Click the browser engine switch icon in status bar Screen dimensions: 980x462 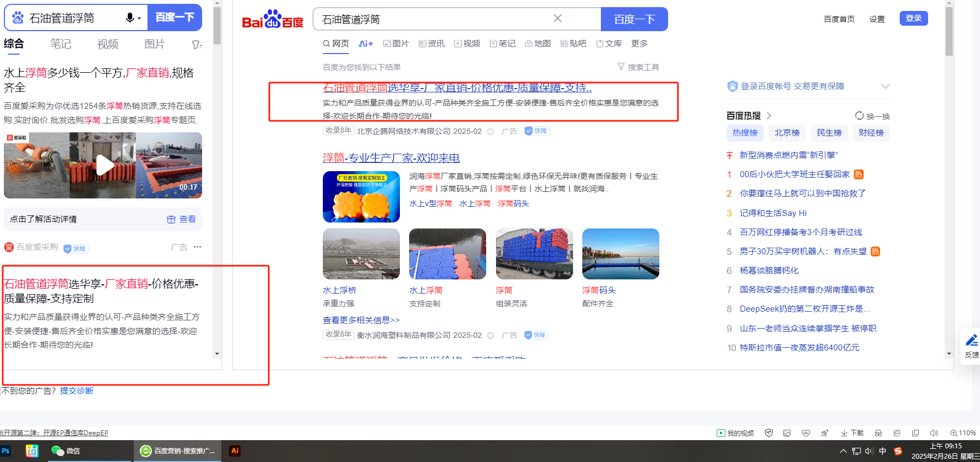897,433
